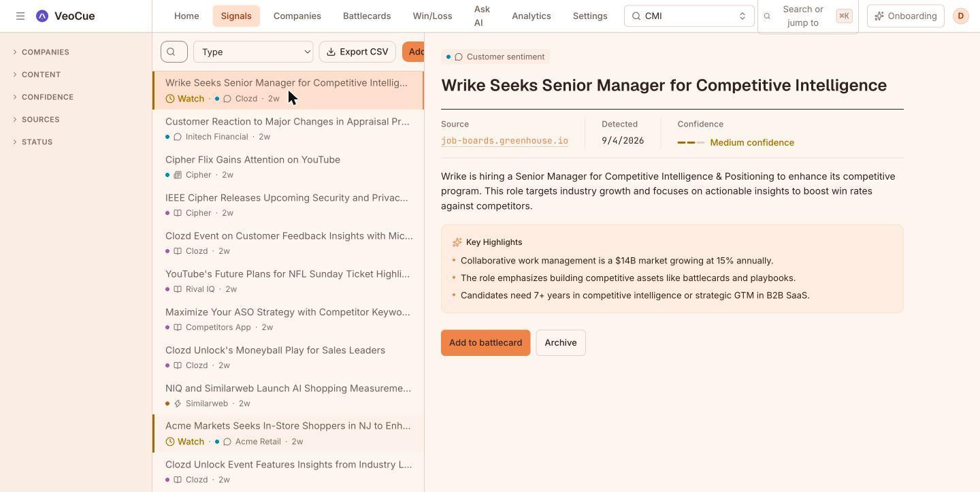Click the chat icon beside Initech Financial

[178, 137]
